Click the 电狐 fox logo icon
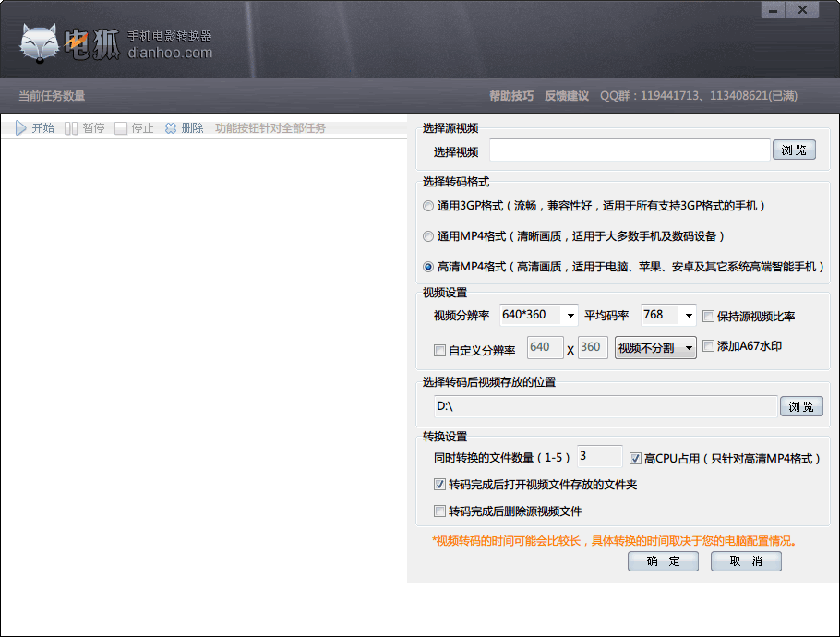The width and height of the screenshot is (840, 637). tap(40, 43)
